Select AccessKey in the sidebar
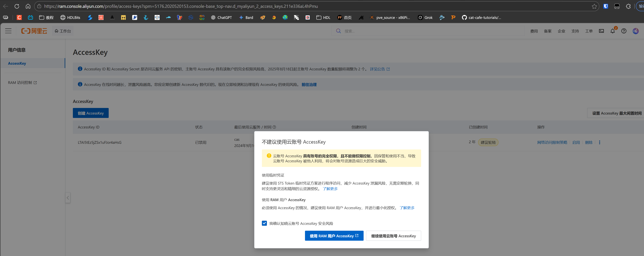644x256 pixels. coord(17,63)
